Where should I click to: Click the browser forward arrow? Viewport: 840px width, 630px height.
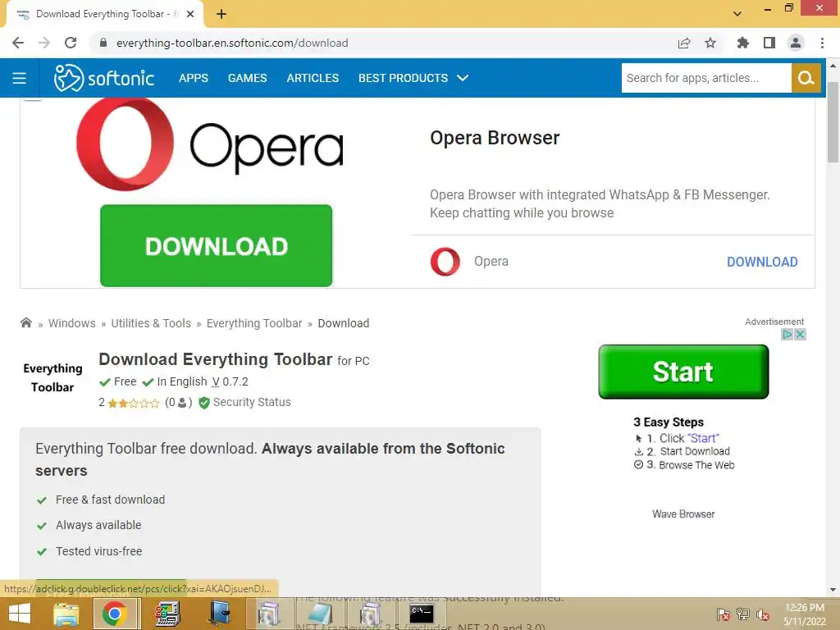44,43
